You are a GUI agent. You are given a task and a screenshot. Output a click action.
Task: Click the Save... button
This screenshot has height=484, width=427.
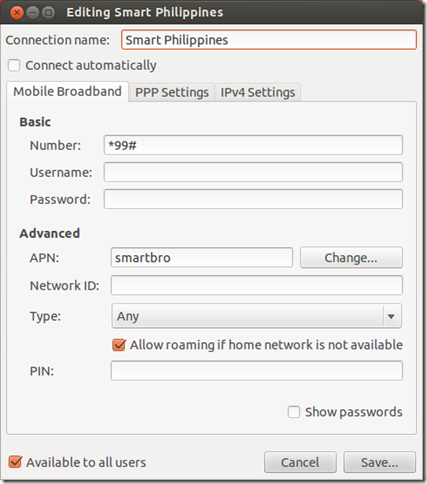[x=380, y=462]
